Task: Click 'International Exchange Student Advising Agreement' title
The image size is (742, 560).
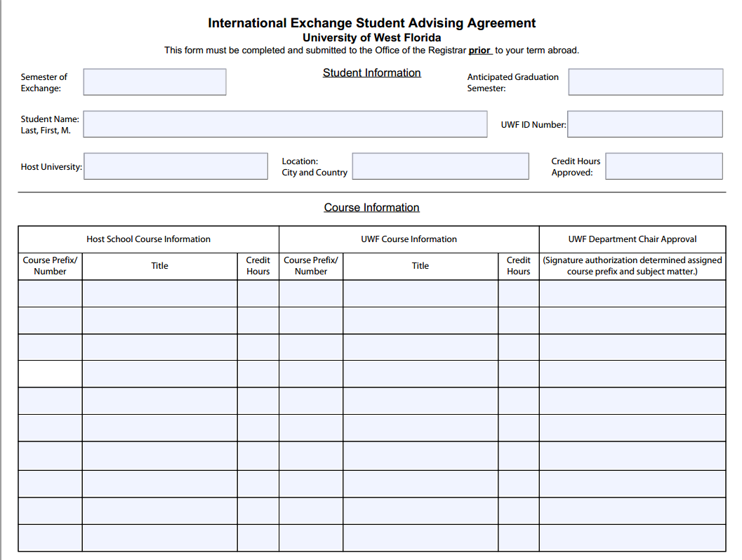Action: point(372,22)
